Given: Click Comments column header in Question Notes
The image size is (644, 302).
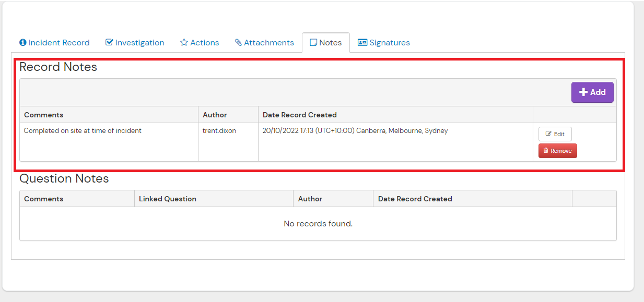Looking at the screenshot, I should pyautogui.click(x=44, y=199).
